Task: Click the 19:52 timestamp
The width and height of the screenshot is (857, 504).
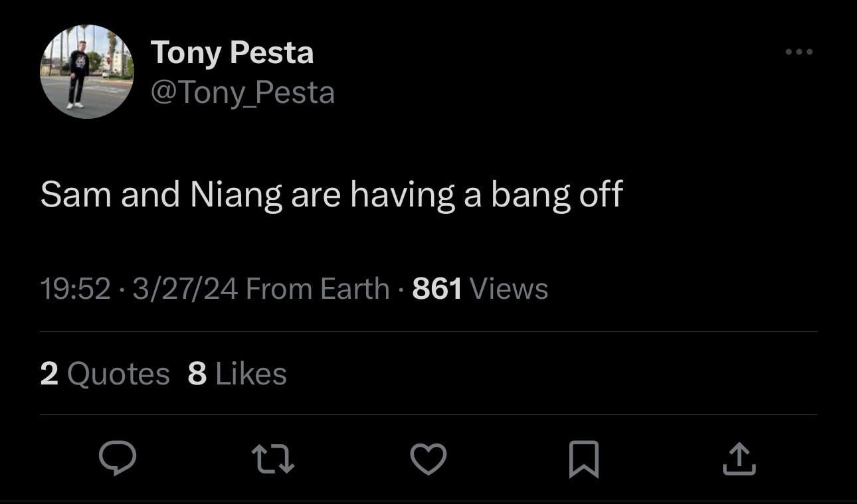Action: pos(75,289)
